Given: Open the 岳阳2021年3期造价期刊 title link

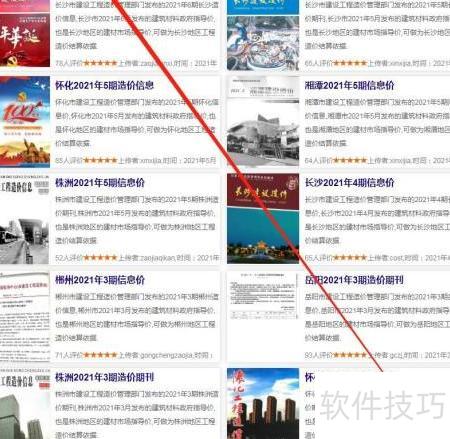Looking at the screenshot, I should click(354, 280).
